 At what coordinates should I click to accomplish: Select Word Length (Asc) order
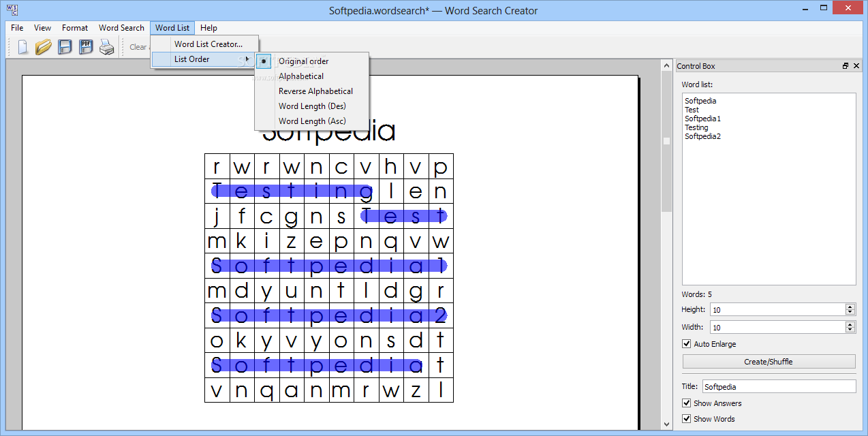coord(312,121)
